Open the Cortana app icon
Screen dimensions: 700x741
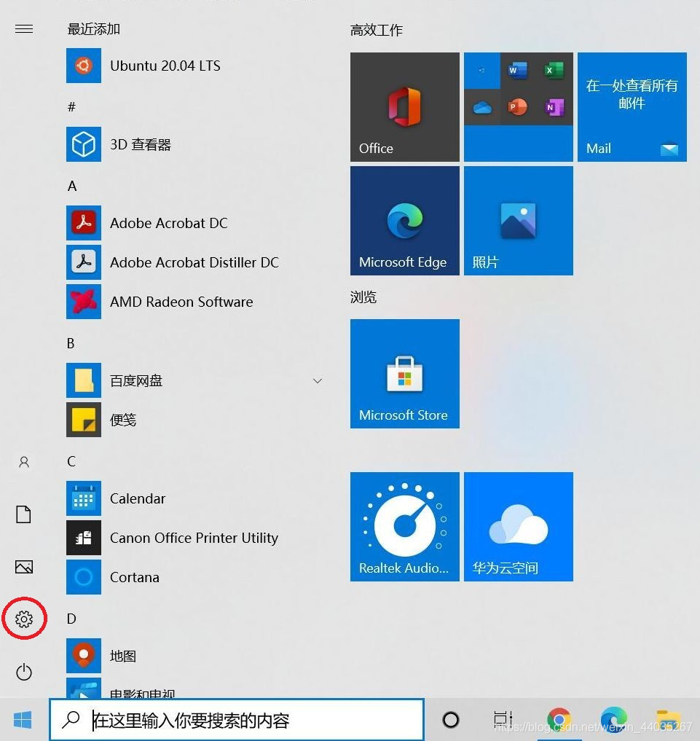(84, 577)
